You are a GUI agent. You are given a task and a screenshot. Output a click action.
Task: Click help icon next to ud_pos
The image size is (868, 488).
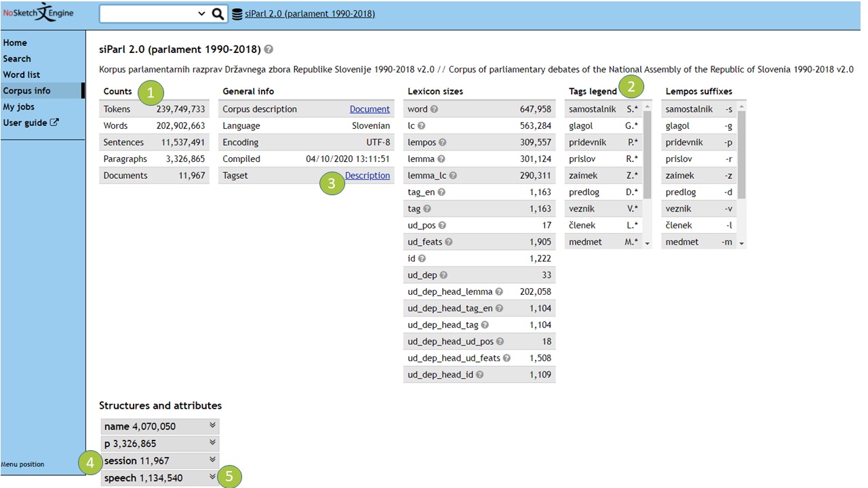442,225
